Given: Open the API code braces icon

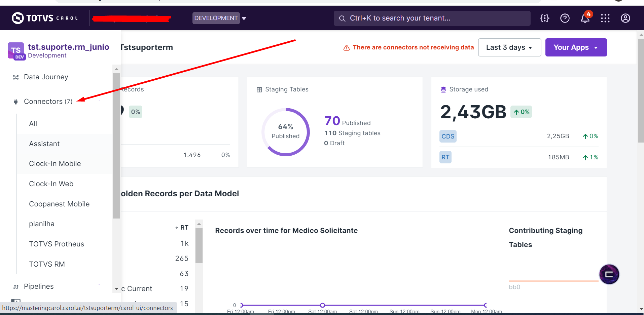Looking at the screenshot, I should pyautogui.click(x=544, y=18).
